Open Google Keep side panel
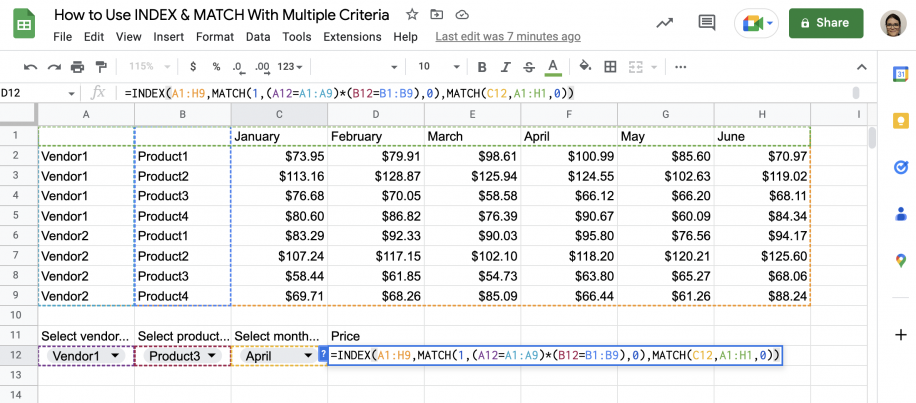916x403 pixels. click(900, 120)
